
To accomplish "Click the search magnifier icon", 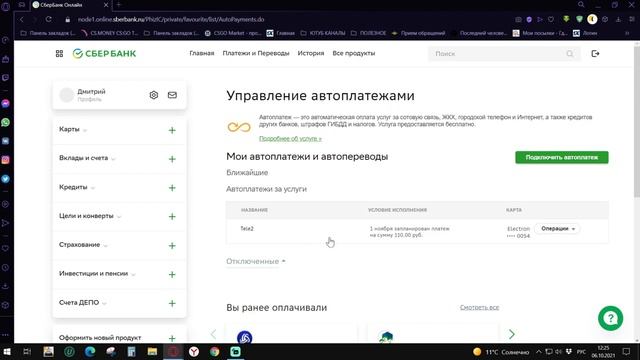I will tap(570, 53).
